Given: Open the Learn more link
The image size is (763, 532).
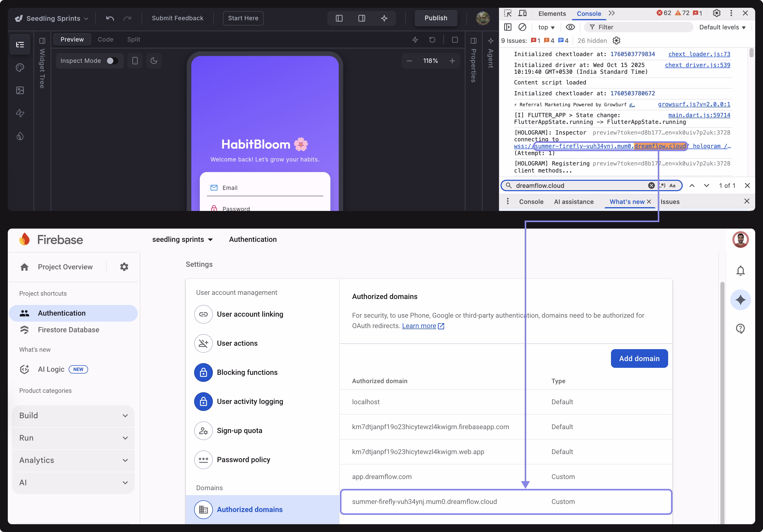Looking at the screenshot, I should (419, 326).
